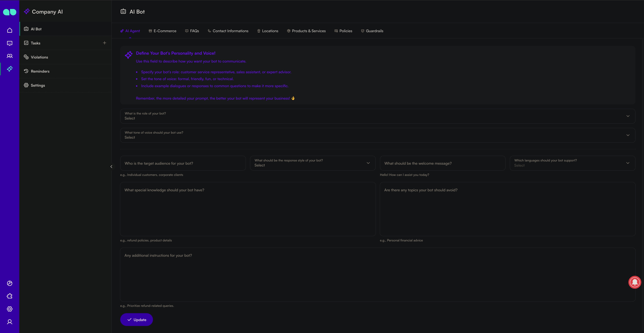Click the Update button

click(x=136, y=319)
